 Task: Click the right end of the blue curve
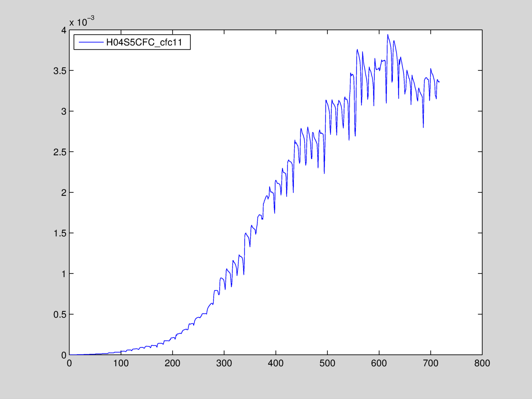(439, 82)
